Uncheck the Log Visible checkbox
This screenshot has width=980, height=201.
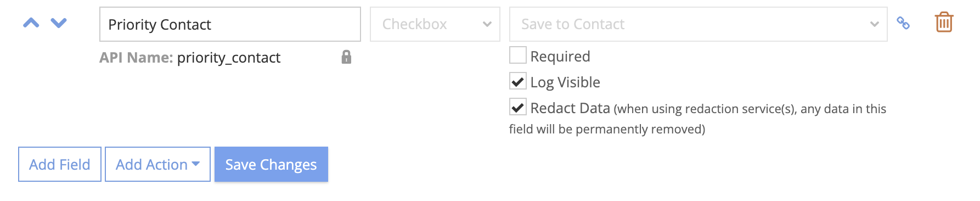point(518,81)
